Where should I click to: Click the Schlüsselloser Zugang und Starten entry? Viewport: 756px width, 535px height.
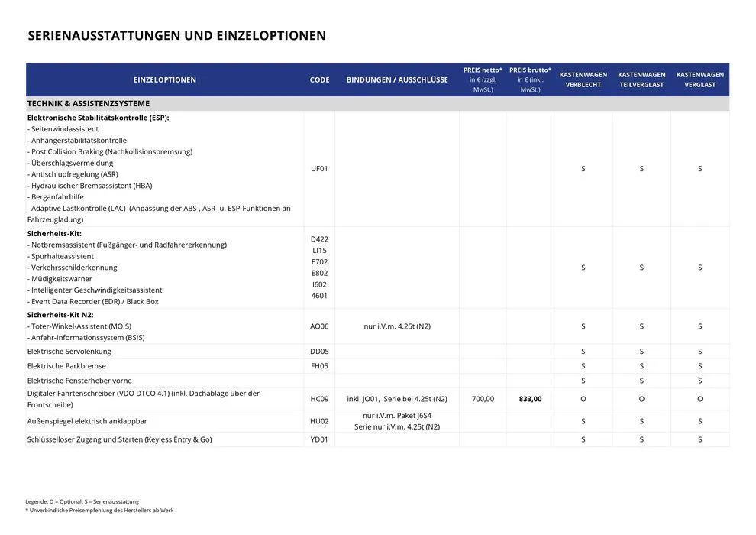[120, 439]
